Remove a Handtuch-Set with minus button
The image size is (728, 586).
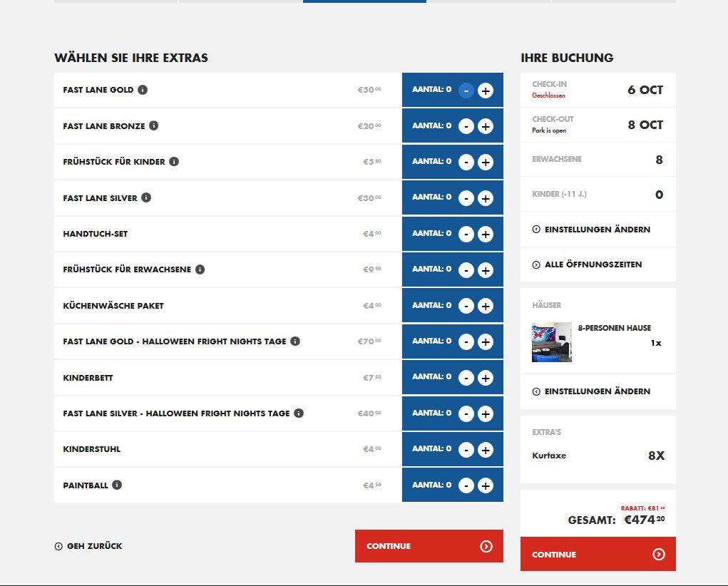466,234
